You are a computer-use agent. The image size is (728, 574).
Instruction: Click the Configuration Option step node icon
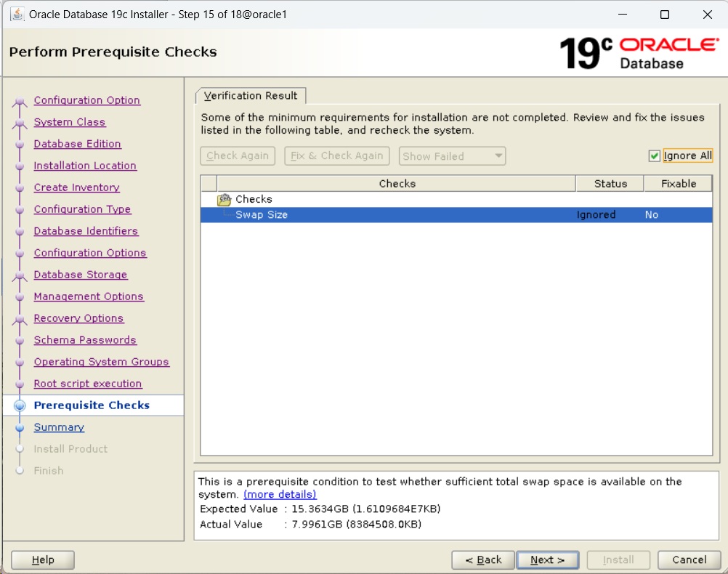20,101
